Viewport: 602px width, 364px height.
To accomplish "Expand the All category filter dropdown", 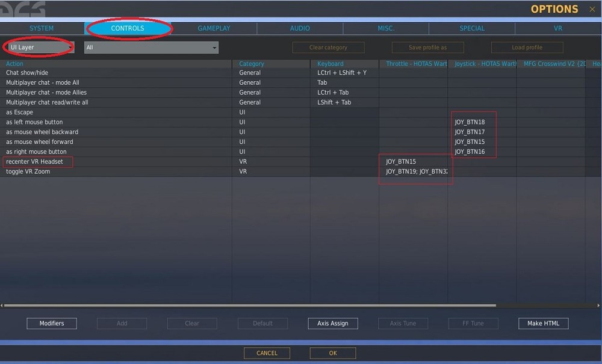I will click(x=151, y=47).
